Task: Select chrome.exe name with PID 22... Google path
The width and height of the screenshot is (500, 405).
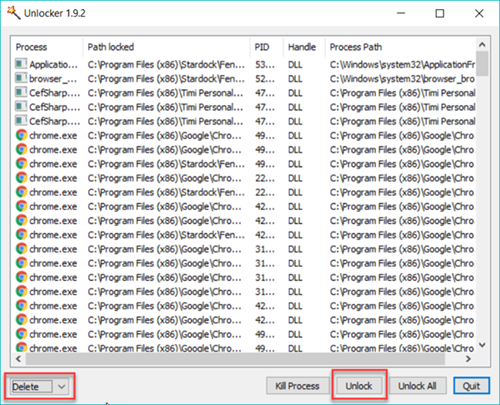Action: (x=53, y=178)
